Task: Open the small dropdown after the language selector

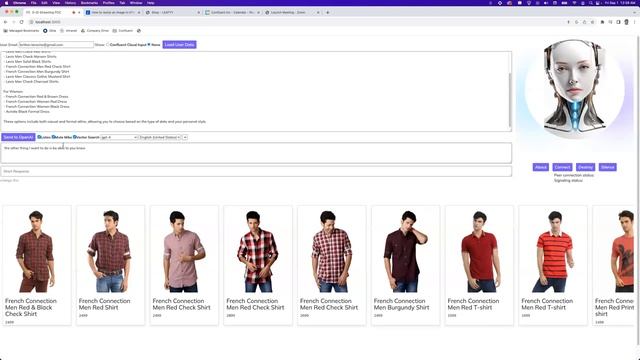Action: coord(185,138)
